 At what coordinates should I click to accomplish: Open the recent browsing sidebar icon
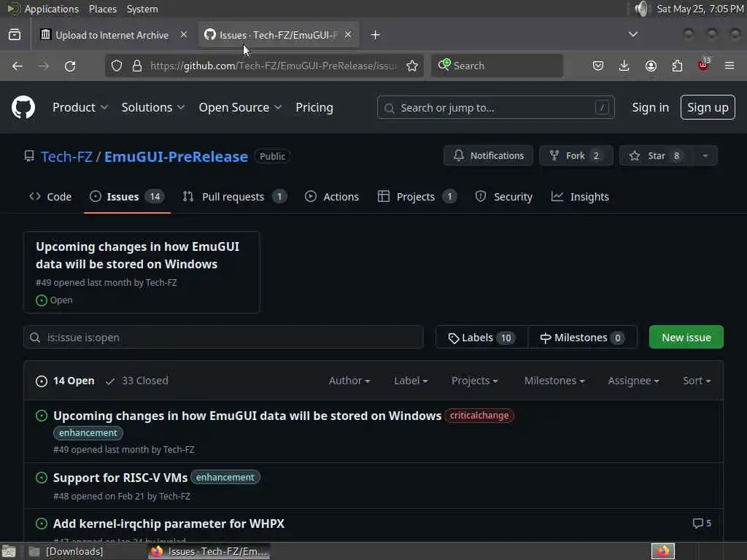[x=15, y=34]
